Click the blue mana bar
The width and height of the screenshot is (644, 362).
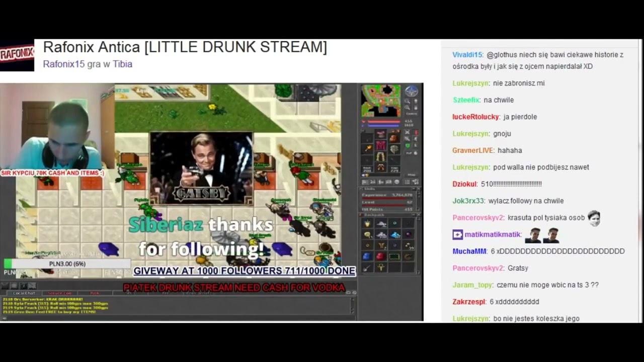[384, 125]
